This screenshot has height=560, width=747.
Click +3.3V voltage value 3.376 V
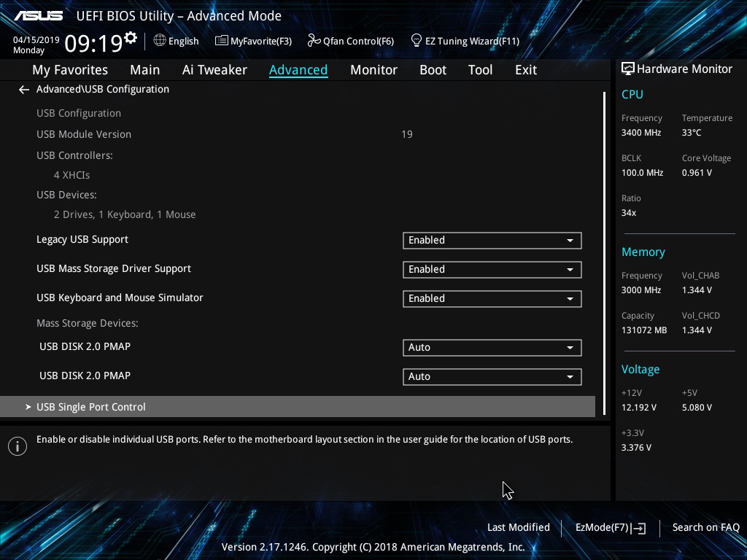pyautogui.click(x=636, y=448)
